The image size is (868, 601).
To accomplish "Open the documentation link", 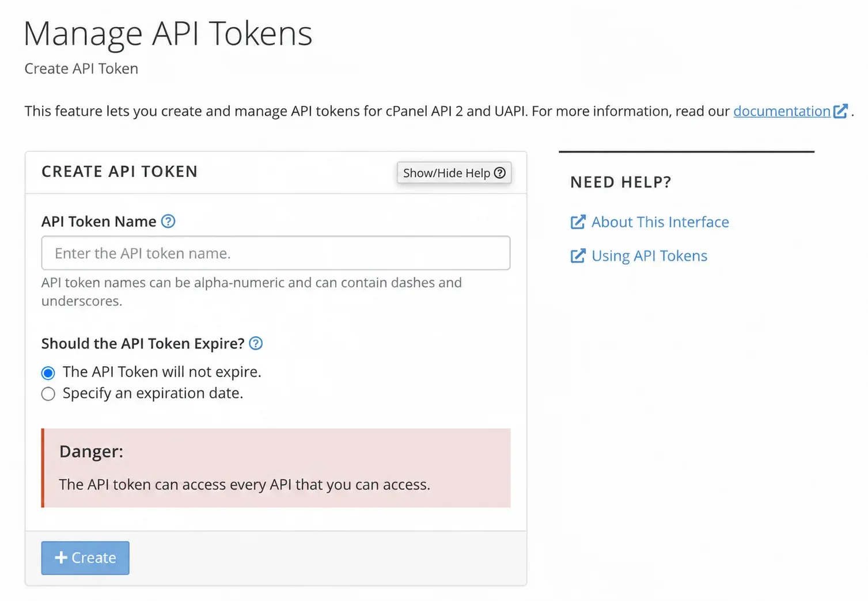I will 782,111.
